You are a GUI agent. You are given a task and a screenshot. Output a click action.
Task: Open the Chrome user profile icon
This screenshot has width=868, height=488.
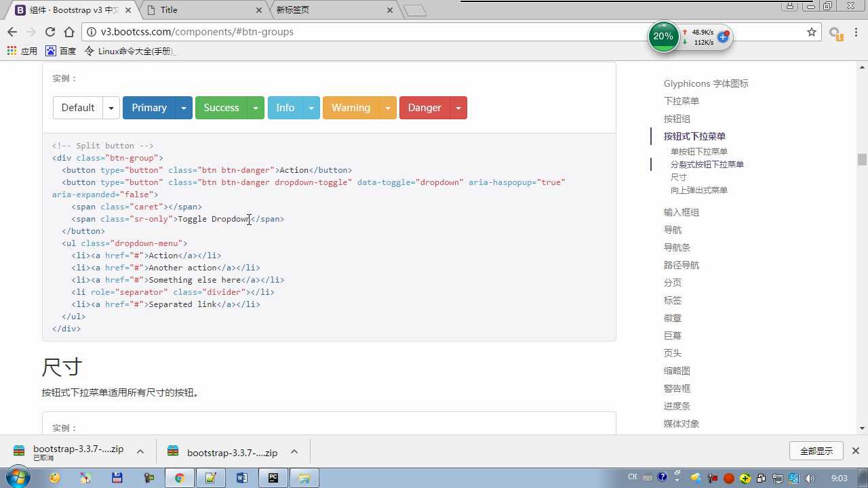[x=789, y=6]
